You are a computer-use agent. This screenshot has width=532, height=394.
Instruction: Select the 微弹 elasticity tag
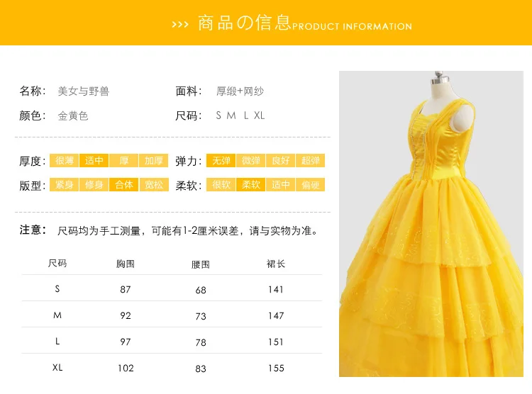tap(250, 160)
